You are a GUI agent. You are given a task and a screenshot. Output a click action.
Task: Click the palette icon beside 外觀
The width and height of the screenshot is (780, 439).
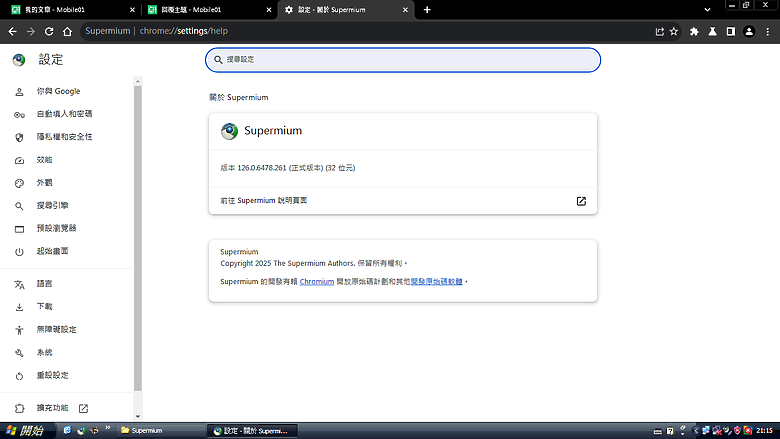click(x=19, y=183)
